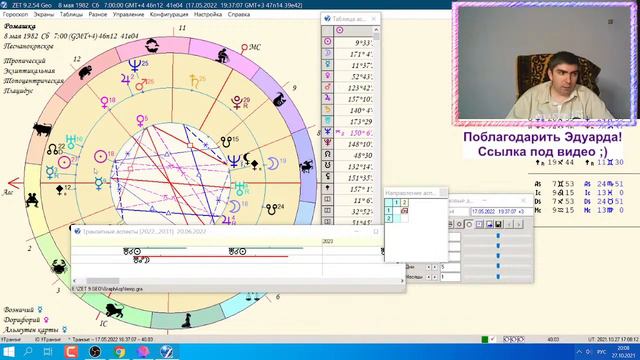Open Google Chrome from the taskbar
This screenshot has width=640, height=360.
click(x=119, y=351)
